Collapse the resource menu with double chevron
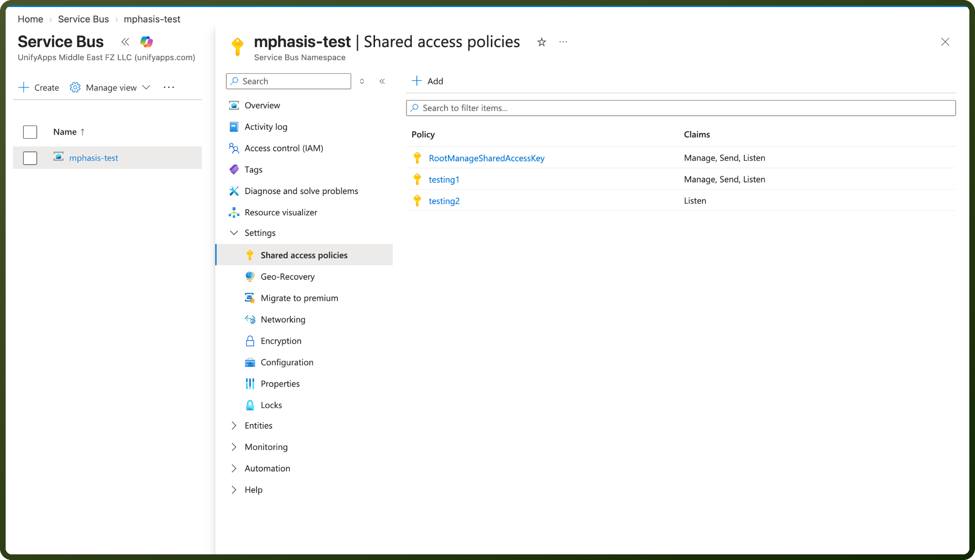Viewport: 975px width, 560px height. (382, 81)
